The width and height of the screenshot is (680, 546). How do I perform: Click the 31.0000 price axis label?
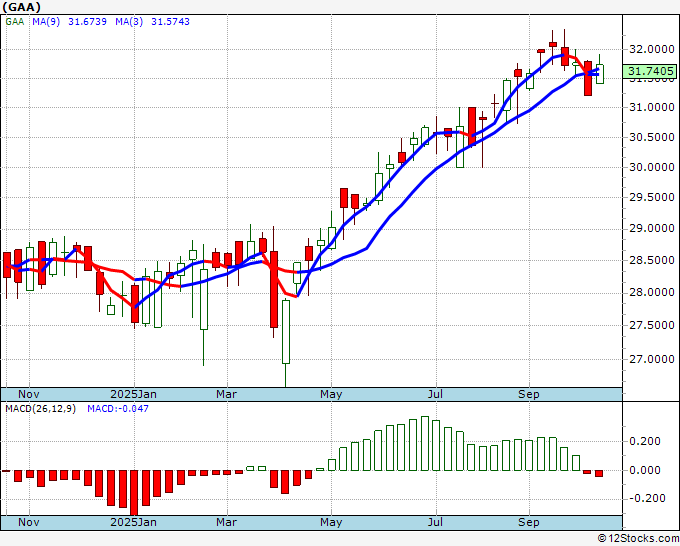[x=651, y=107]
